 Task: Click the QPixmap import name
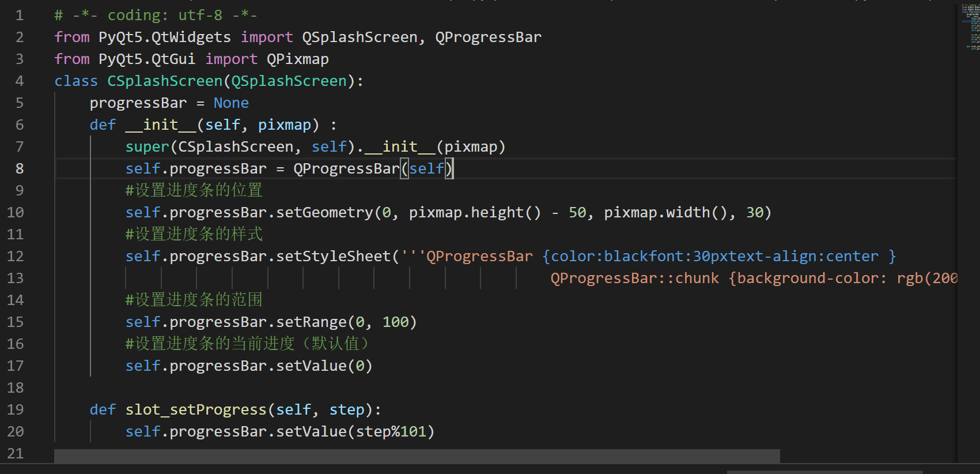(298, 59)
